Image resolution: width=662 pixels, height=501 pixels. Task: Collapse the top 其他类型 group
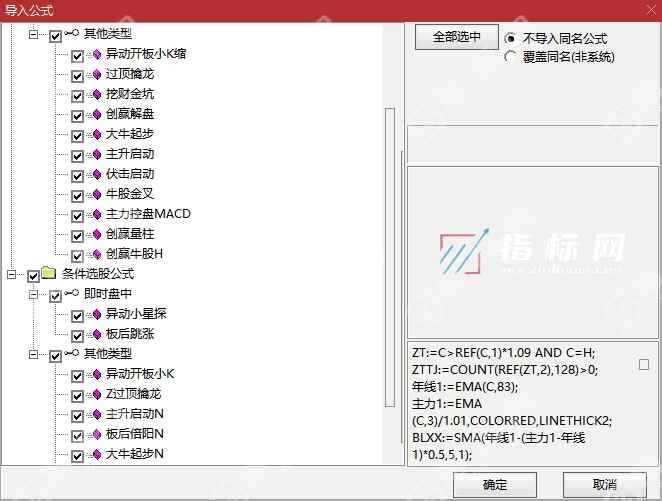pos(33,35)
